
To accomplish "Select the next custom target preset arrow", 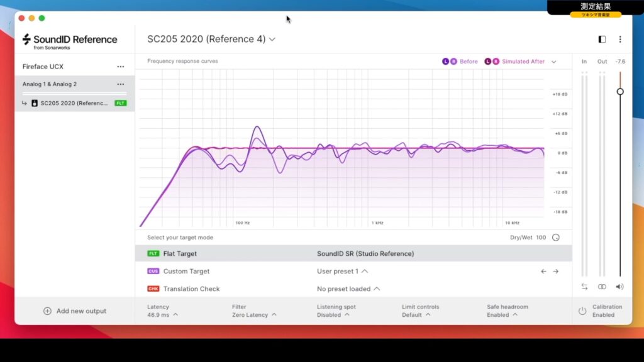I will [x=556, y=271].
